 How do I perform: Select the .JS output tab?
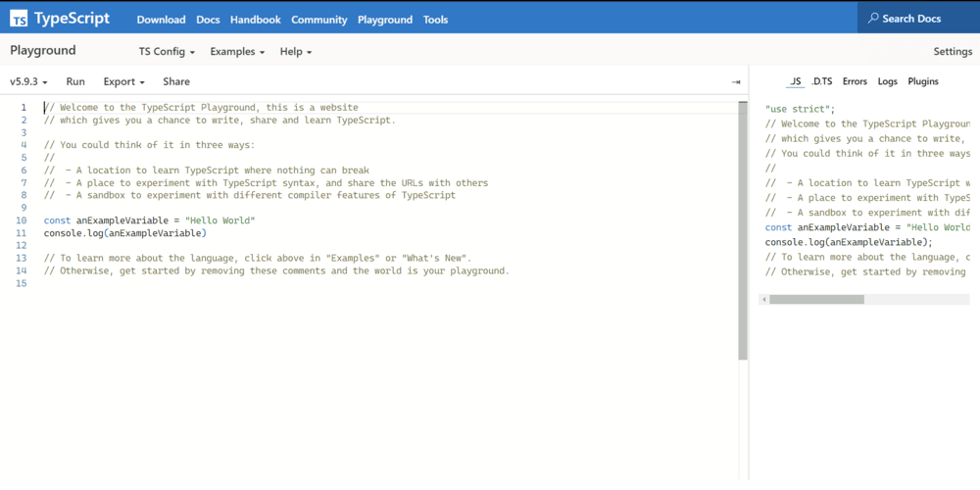(795, 82)
